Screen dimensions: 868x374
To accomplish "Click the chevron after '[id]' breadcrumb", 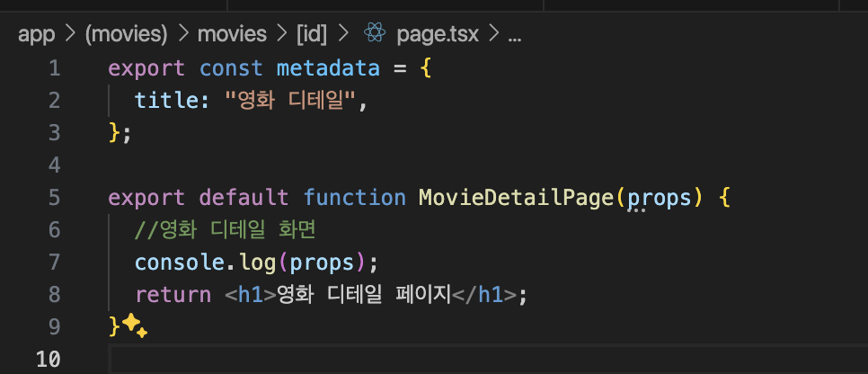I will pyautogui.click(x=344, y=35).
